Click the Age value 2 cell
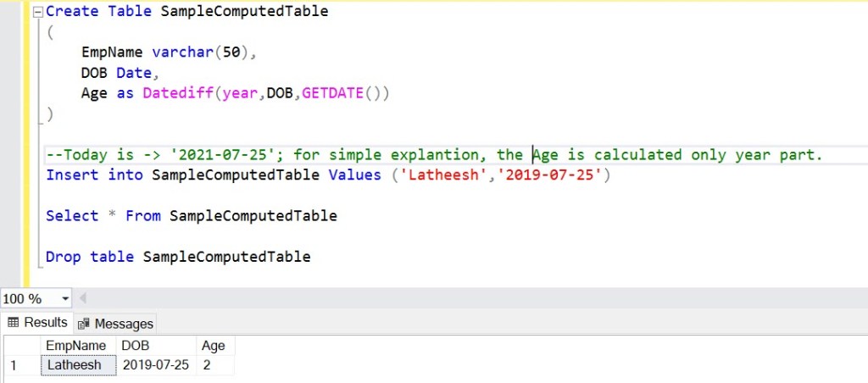 coord(214,365)
